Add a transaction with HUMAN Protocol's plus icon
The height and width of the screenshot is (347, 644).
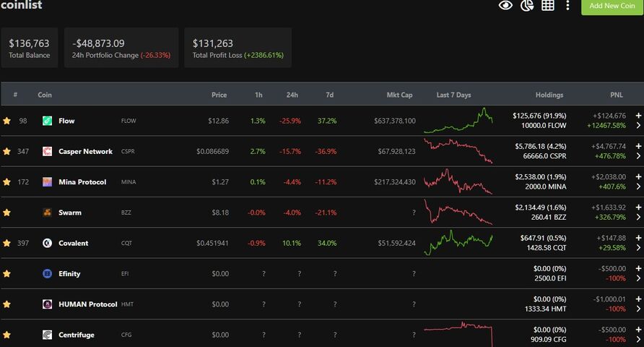click(x=638, y=299)
